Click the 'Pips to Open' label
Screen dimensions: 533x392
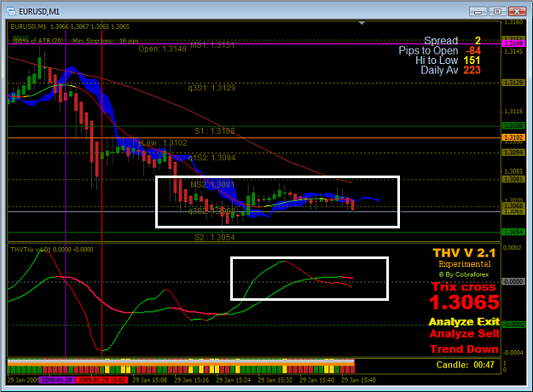(428, 50)
